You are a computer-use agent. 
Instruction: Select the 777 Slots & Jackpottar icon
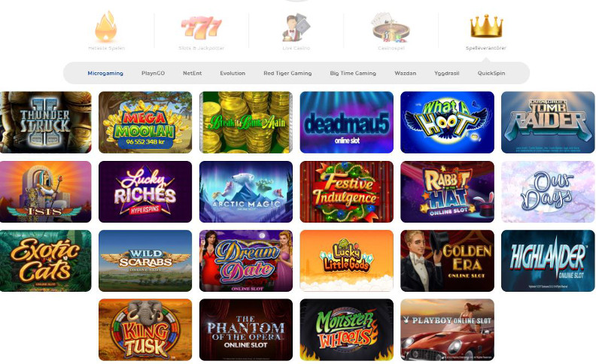click(x=201, y=28)
